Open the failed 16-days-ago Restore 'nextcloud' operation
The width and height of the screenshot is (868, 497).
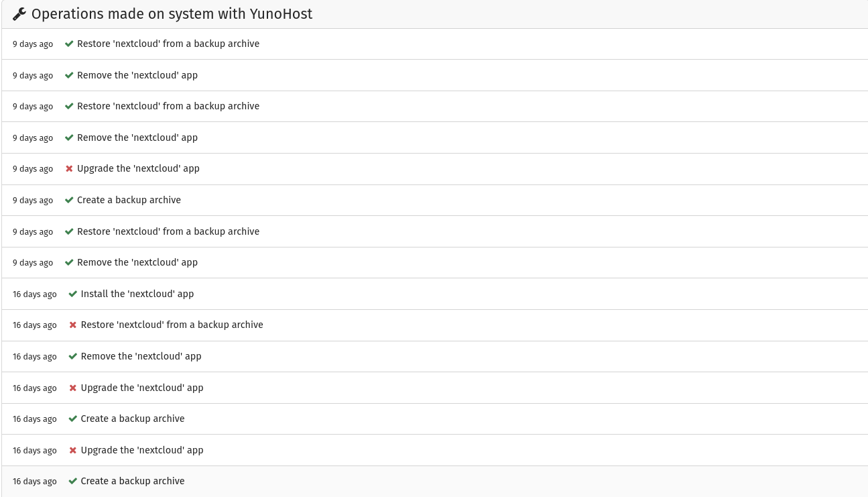coord(172,325)
